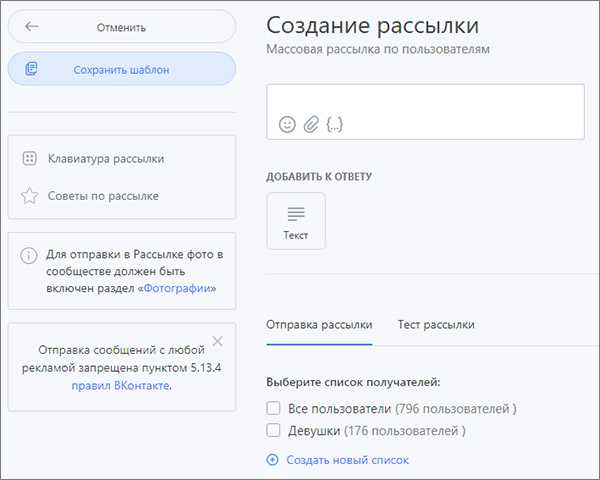Check the Девушки recipients checkbox
This screenshot has width=600, height=480.
coord(273,430)
